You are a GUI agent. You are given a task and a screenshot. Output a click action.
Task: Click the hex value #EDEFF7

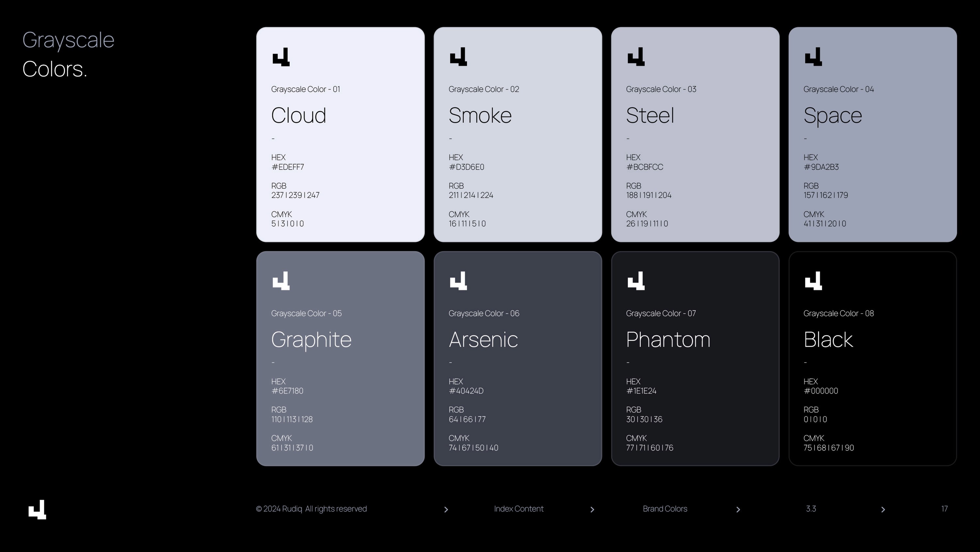pos(288,167)
